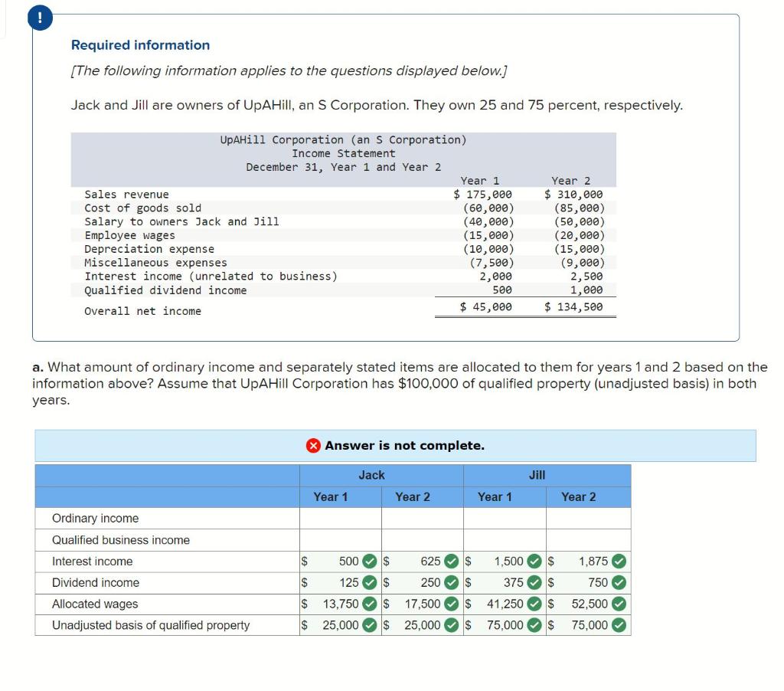Click green checkmark beside 1,875 interest value

[x=619, y=562]
